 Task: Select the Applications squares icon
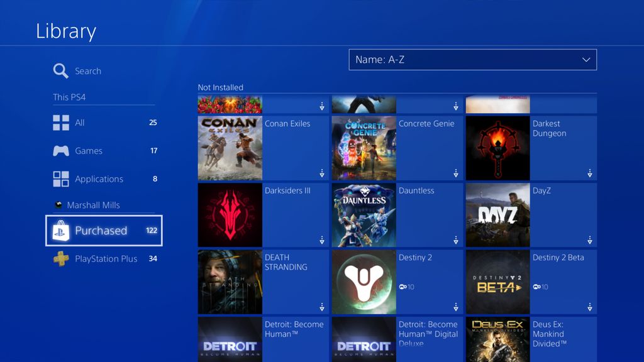61,178
